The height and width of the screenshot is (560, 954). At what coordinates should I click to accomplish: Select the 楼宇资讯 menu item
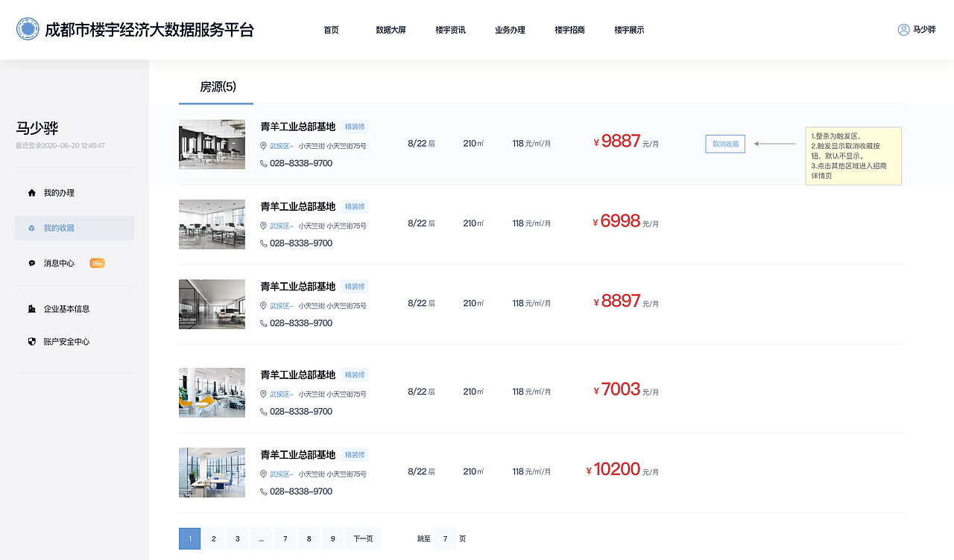[x=450, y=31]
